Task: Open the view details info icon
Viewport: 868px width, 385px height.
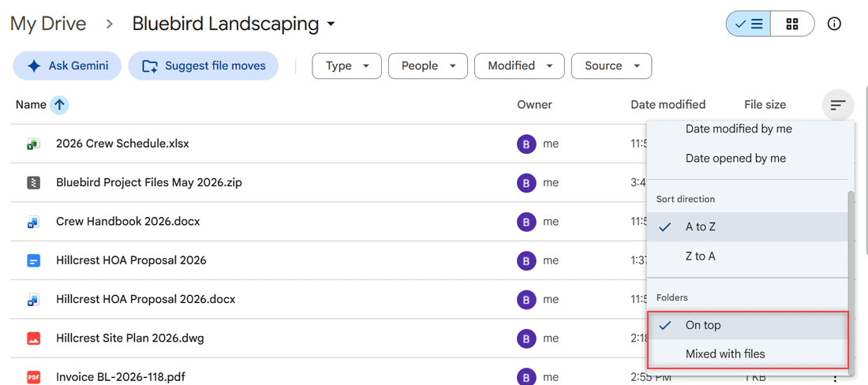Action: click(834, 24)
